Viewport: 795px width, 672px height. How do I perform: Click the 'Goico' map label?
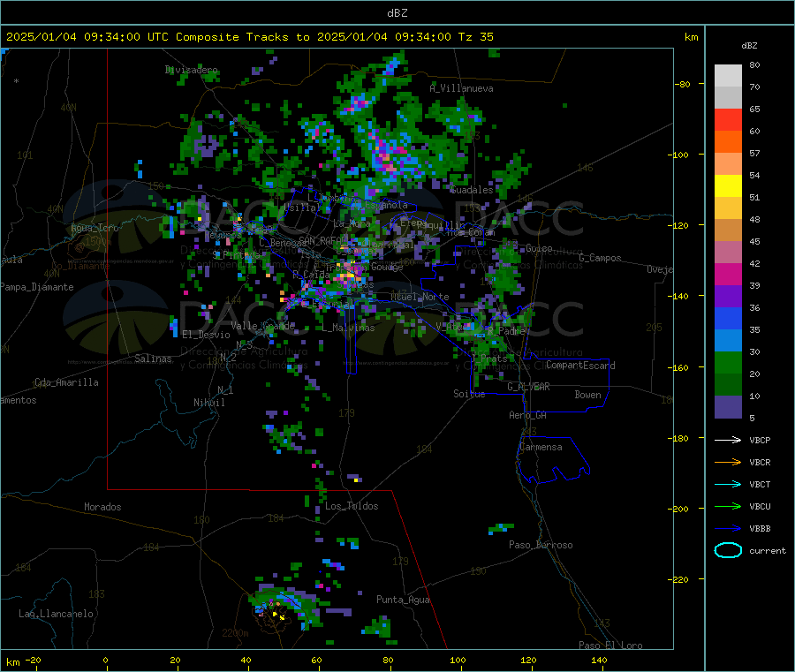coord(539,248)
